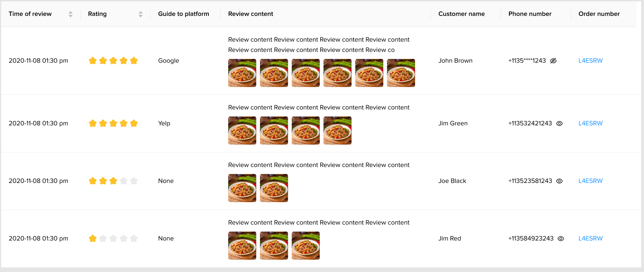The image size is (644, 272).
Task: Open third photo in Jim Red's review
Action: 306,246
